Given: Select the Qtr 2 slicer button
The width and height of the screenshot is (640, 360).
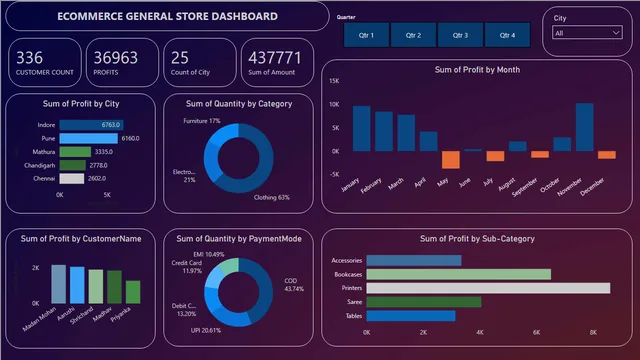Looking at the screenshot, I should (x=413, y=35).
